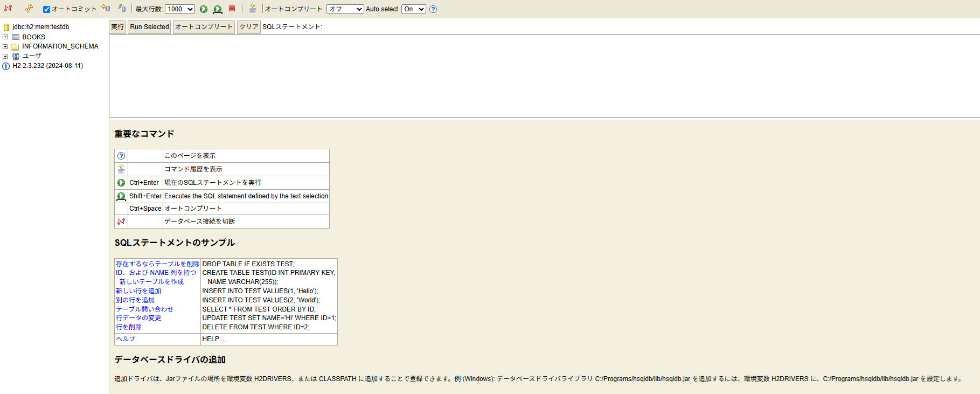Expand the BOOKS table node
The image size is (980, 394).
click(5, 37)
